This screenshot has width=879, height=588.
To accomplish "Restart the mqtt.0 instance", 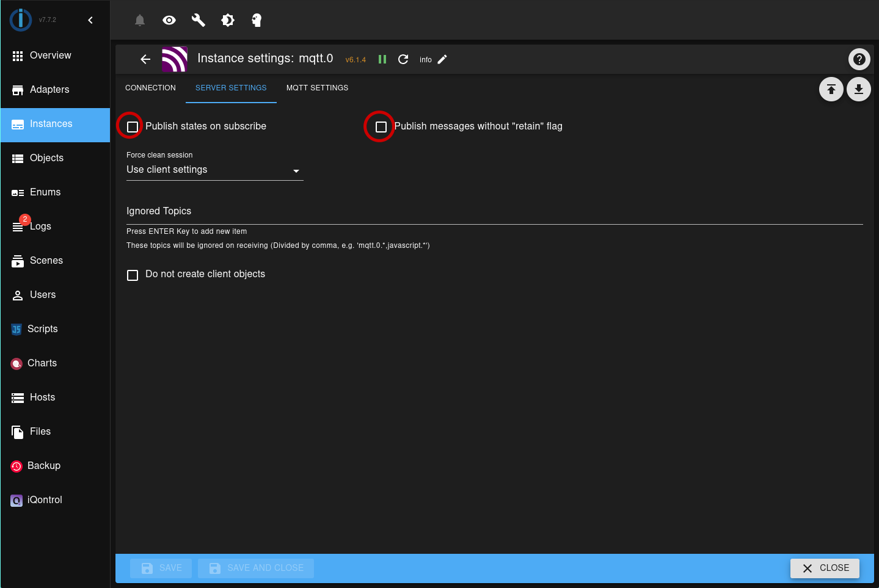I will click(x=403, y=59).
